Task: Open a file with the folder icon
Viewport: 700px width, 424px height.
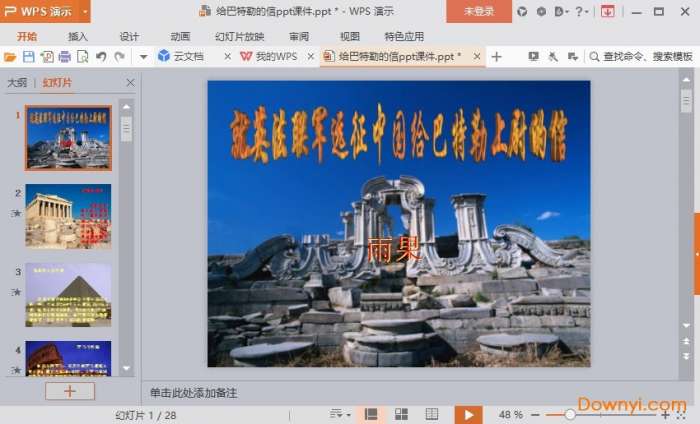Action: tap(10, 57)
